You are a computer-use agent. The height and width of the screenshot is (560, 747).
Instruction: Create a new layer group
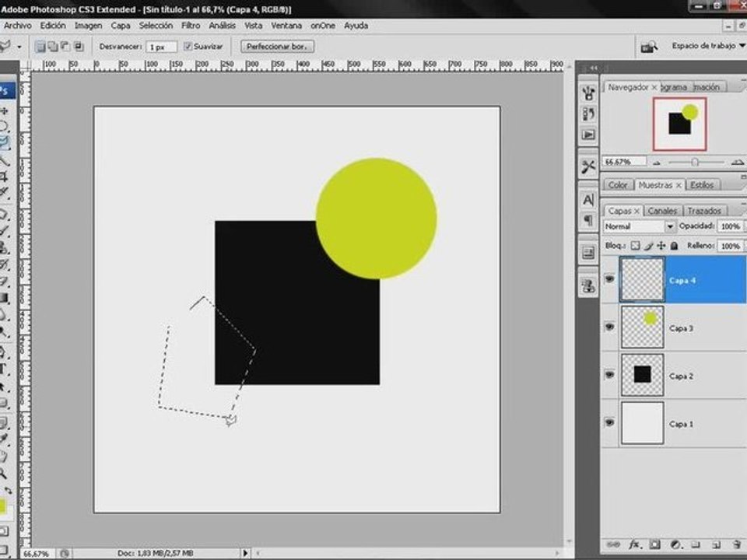pos(695,544)
